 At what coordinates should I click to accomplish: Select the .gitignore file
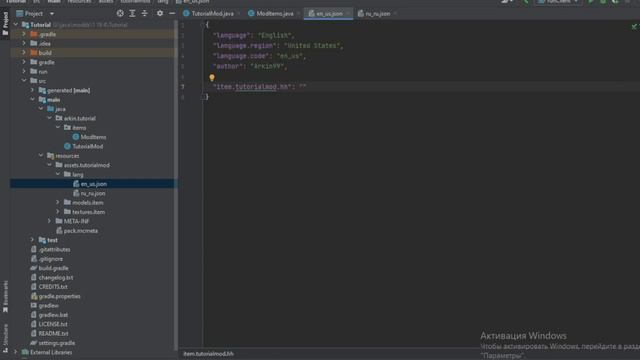coord(51,259)
